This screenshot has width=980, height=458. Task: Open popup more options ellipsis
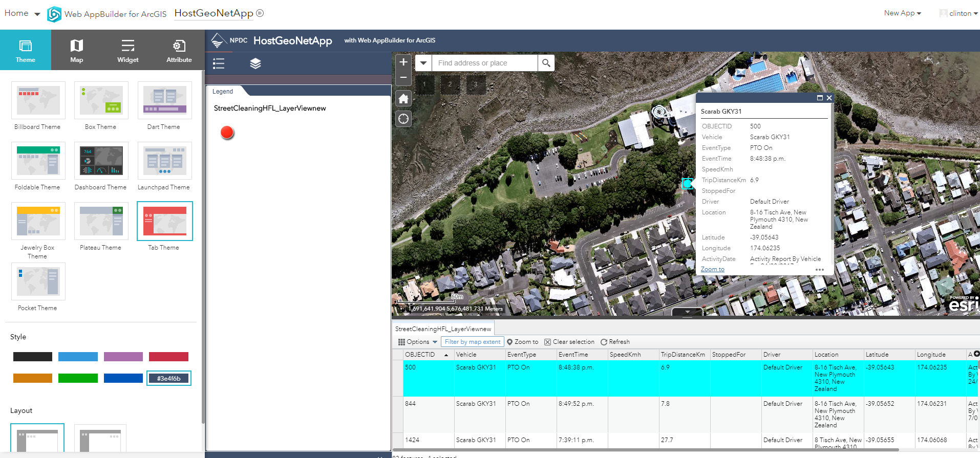819,270
